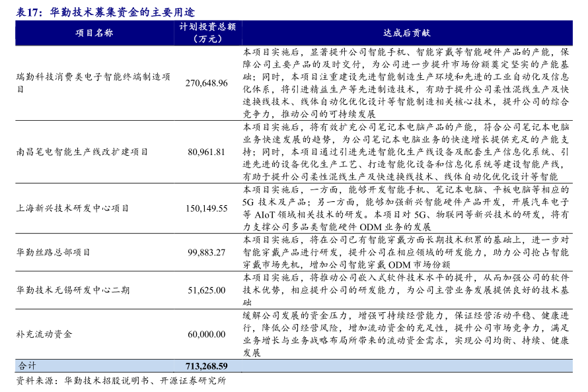Click the 华勤丝路总部项目 project name
The height and width of the screenshot is (392, 588).
(x=54, y=252)
